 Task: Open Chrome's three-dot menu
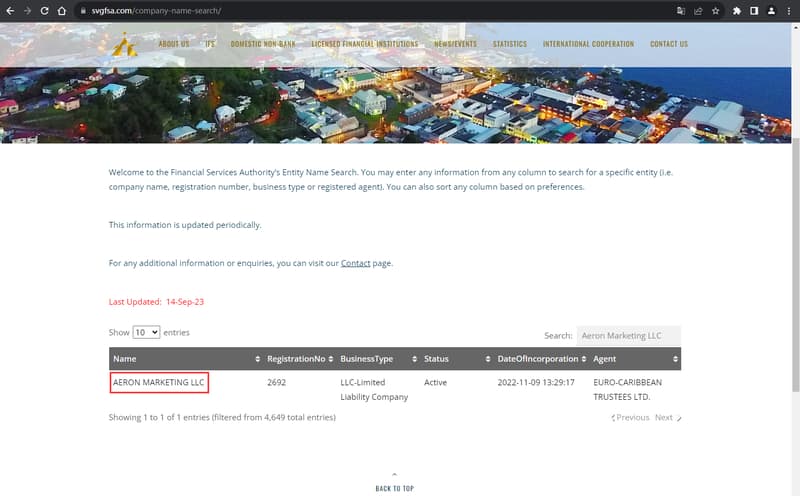pyautogui.click(x=788, y=11)
